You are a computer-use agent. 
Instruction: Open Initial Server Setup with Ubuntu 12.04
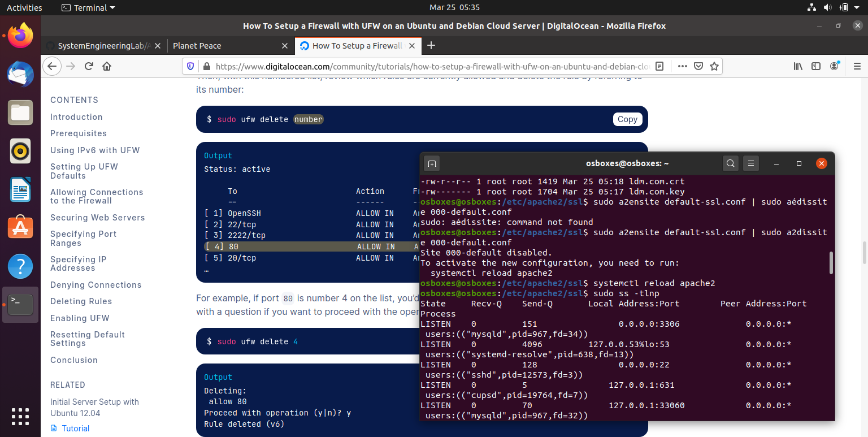(x=94, y=408)
